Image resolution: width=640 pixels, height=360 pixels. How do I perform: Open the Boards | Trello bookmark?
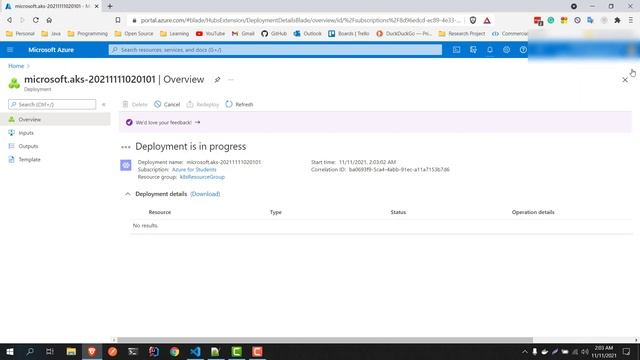tap(349, 33)
